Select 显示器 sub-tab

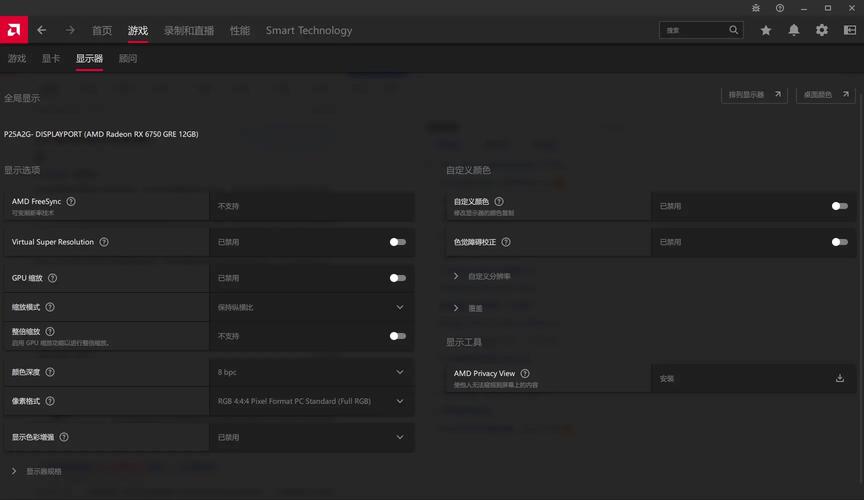coord(89,58)
